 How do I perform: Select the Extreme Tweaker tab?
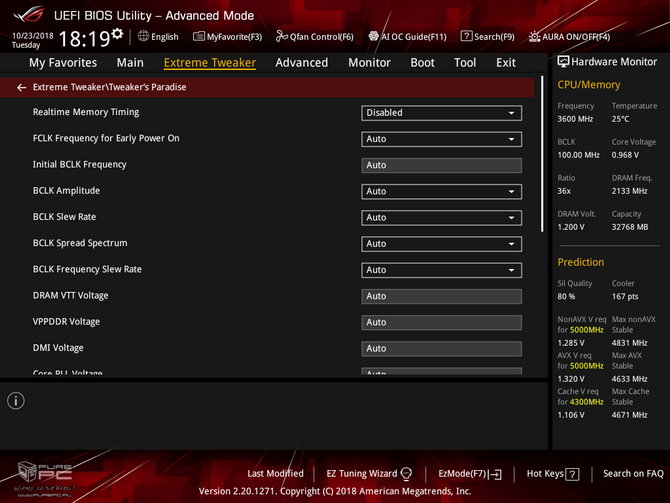click(210, 63)
